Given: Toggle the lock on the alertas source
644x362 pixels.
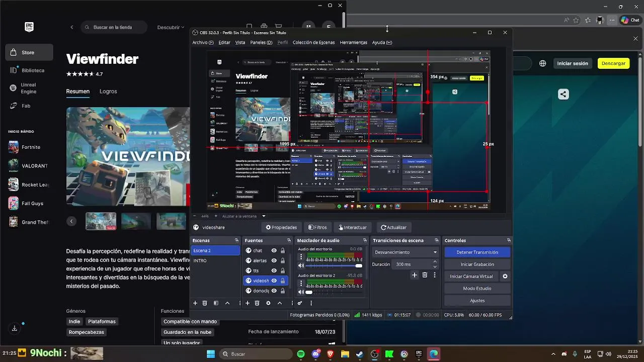Looking at the screenshot, I should tap(283, 260).
